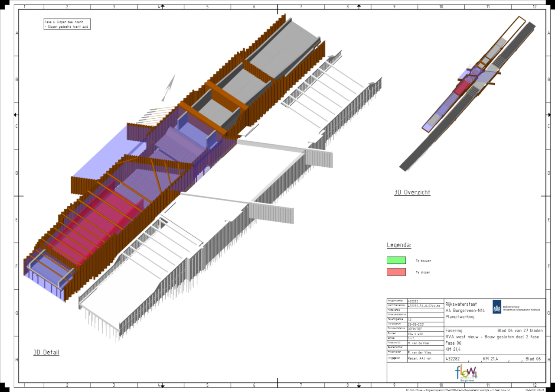Click the '3D Detail' view label
Screen dimensions: 555x392
point(46,353)
